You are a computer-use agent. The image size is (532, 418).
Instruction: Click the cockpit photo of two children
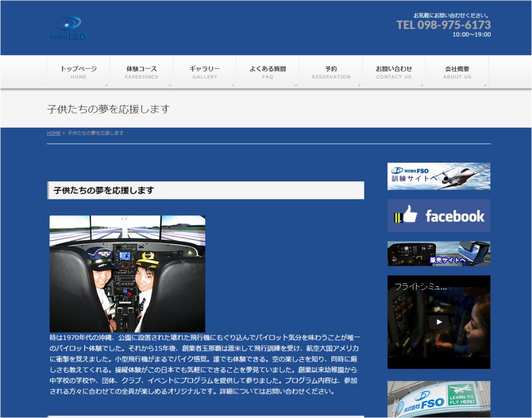click(127, 273)
